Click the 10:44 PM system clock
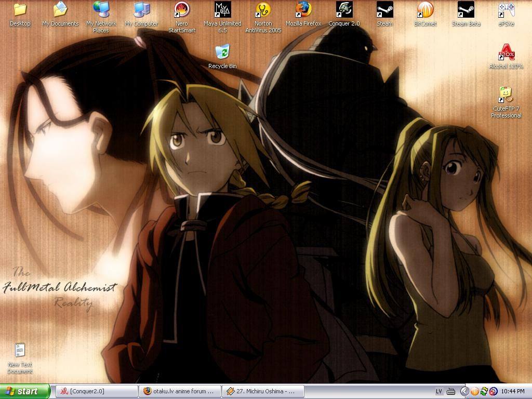532x399 pixels. (513, 392)
